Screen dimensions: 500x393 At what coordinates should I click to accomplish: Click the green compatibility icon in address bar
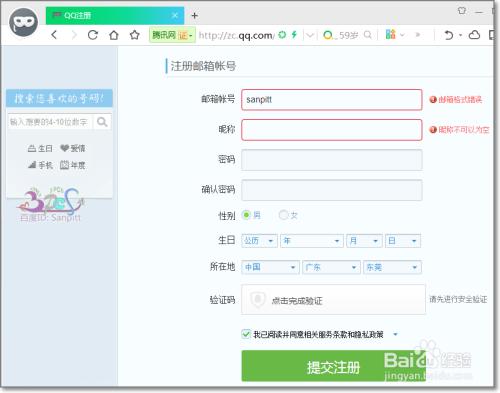click(282, 34)
